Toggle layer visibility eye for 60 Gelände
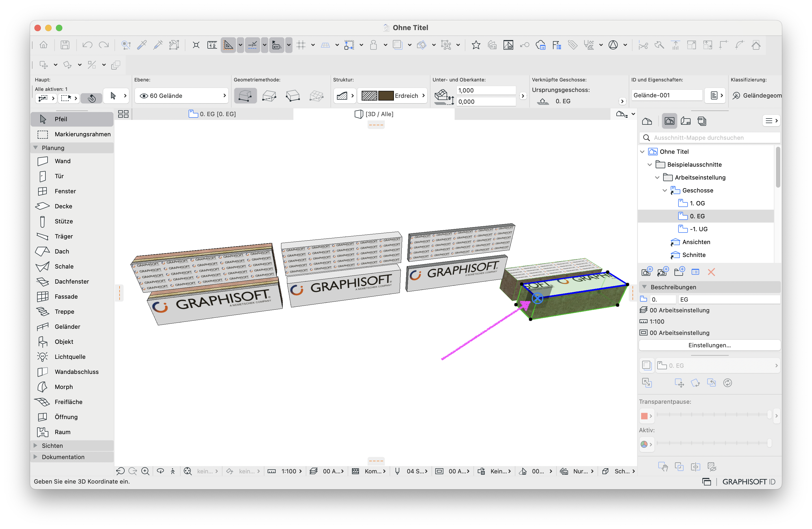This screenshot has width=812, height=529. click(x=144, y=96)
